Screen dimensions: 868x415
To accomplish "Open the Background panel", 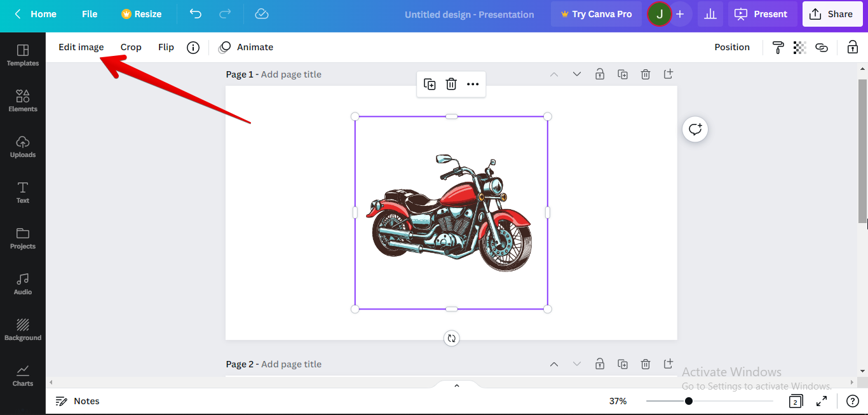I will point(22,329).
